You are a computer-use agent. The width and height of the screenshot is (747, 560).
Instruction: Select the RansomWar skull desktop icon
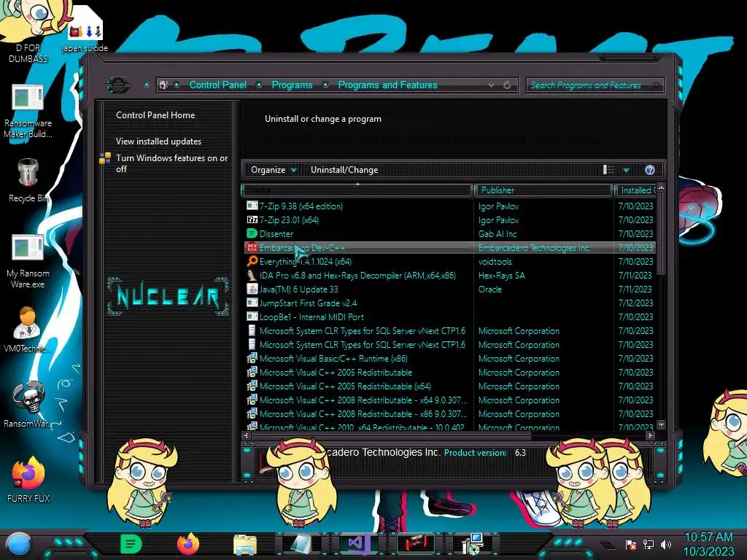click(28, 404)
